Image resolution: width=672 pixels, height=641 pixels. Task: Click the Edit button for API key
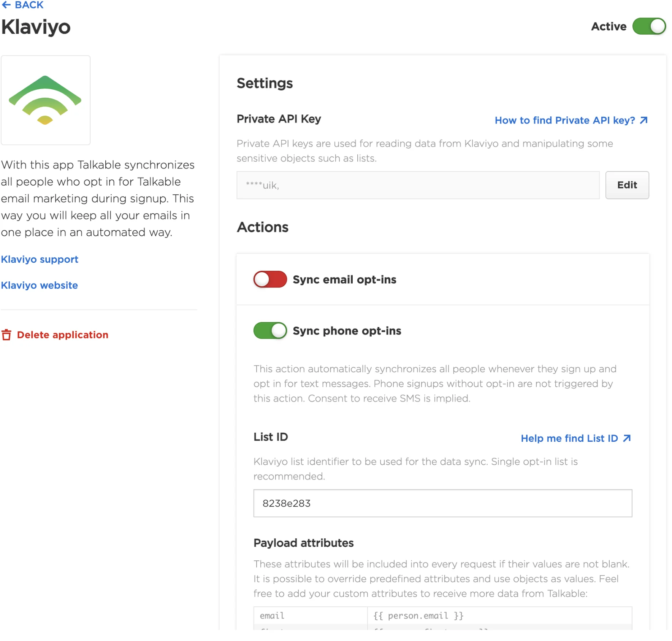point(627,185)
